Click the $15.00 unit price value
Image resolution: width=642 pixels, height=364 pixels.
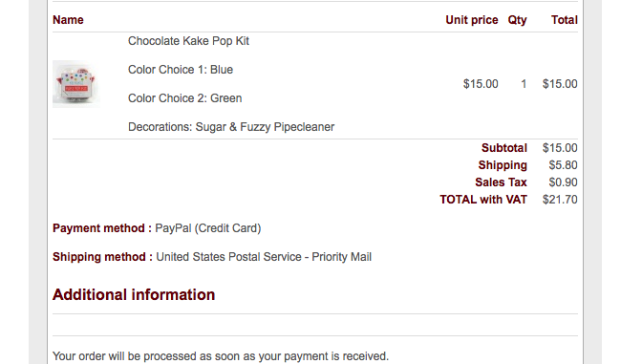481,84
